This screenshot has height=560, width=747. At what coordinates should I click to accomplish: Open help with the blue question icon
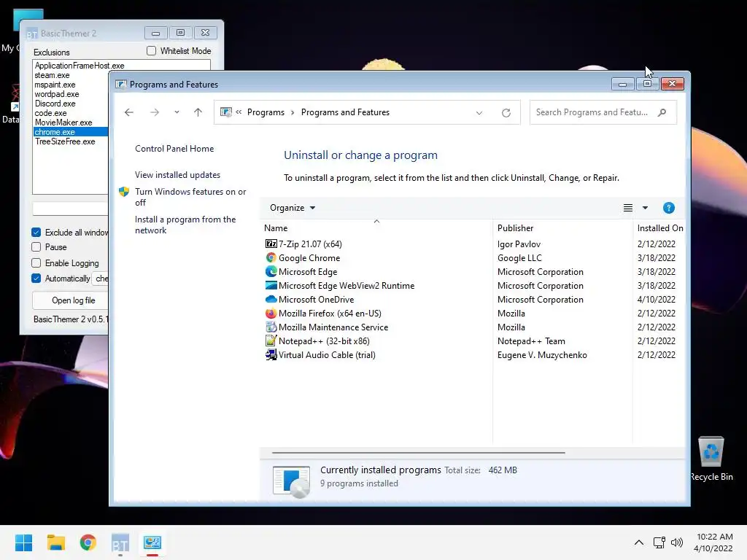point(668,208)
